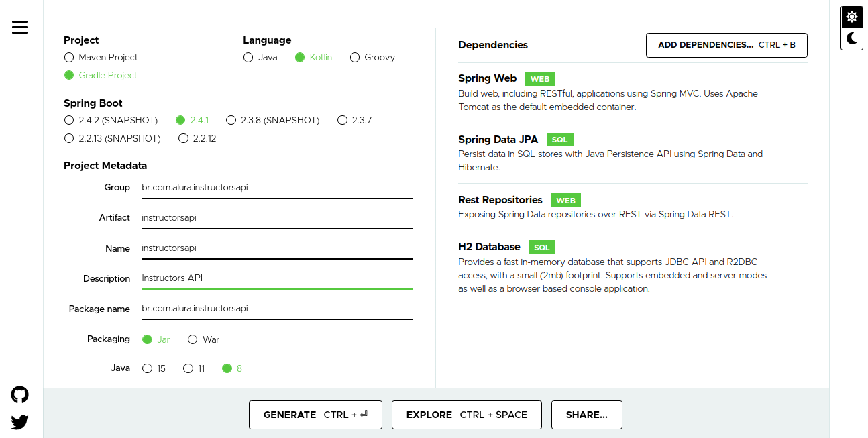Viewport: 868px width, 438px height.
Task: Click Explore to preview the project
Action: point(466,415)
